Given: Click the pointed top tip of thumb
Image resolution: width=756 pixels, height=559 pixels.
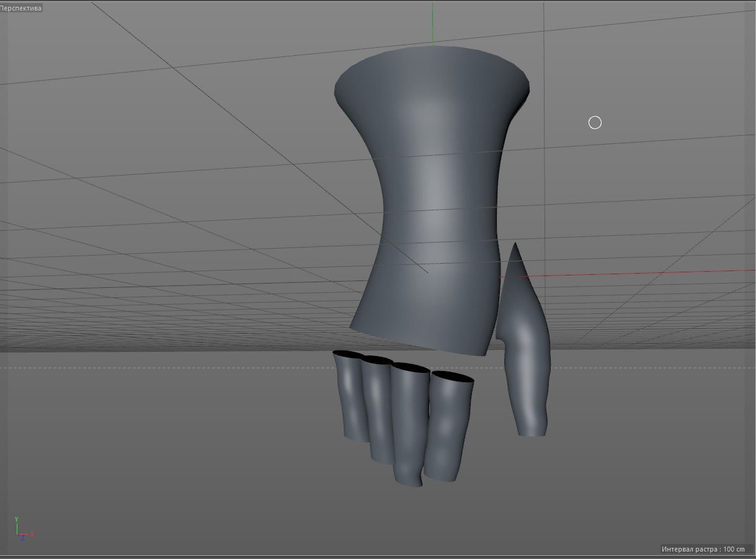Looking at the screenshot, I should point(514,246).
